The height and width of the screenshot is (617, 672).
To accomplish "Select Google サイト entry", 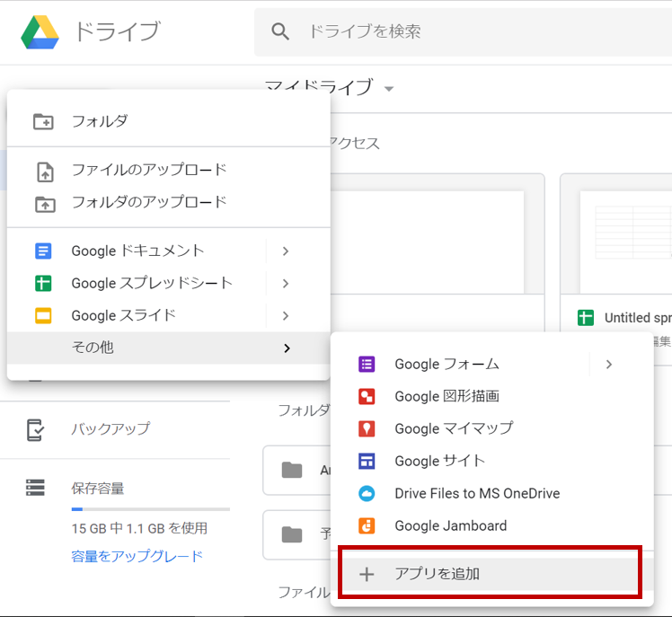I will point(492,461).
